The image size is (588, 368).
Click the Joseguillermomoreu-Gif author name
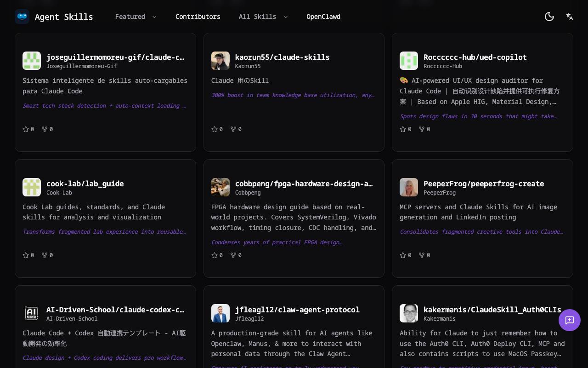(x=82, y=66)
